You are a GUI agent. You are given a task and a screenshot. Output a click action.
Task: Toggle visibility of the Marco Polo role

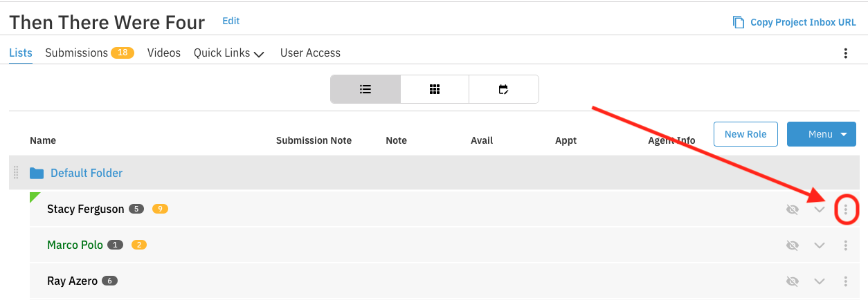(x=793, y=245)
